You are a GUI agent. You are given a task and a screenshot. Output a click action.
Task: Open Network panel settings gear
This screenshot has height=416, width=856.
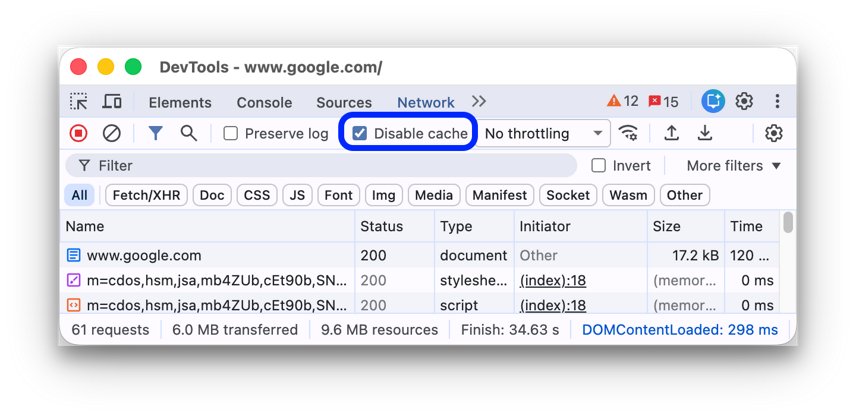(774, 133)
